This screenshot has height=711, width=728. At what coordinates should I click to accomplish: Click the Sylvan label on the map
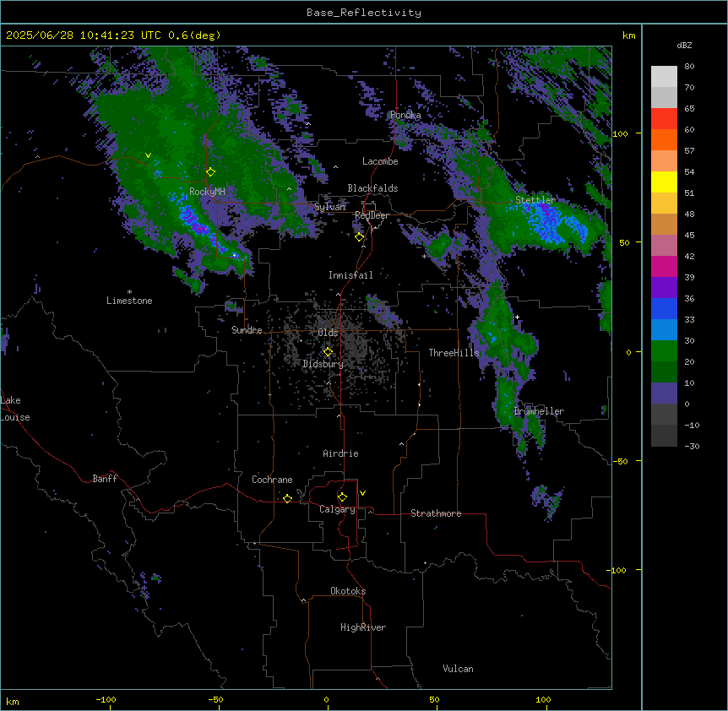(329, 207)
